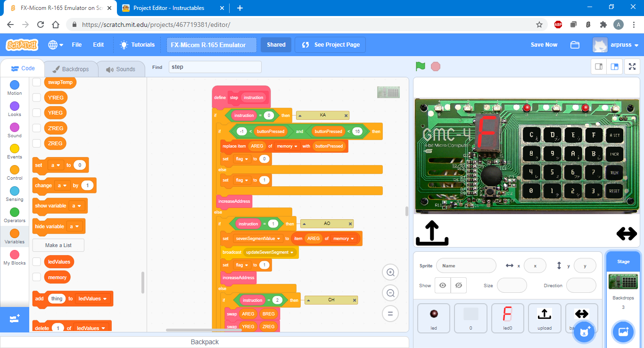Open dropdown in 'hide variable a' block
Screen dimensions: 644x348
point(74,226)
